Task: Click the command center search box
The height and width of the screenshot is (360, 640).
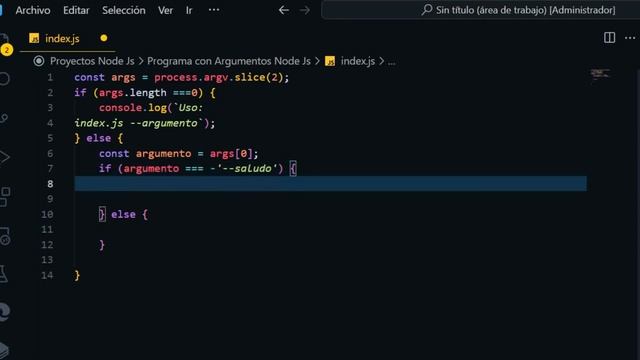Action: (481, 10)
